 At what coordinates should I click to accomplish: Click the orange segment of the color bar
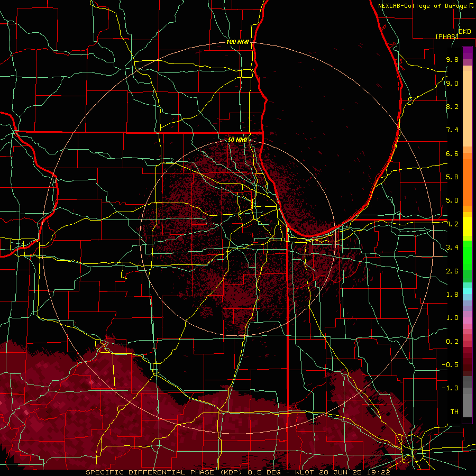[x=467, y=182]
